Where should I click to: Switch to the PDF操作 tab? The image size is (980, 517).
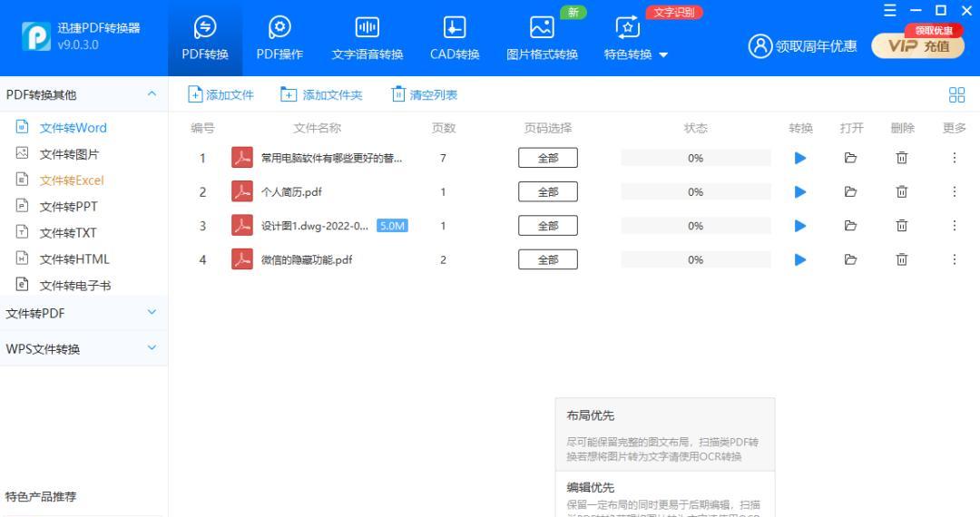click(x=279, y=38)
